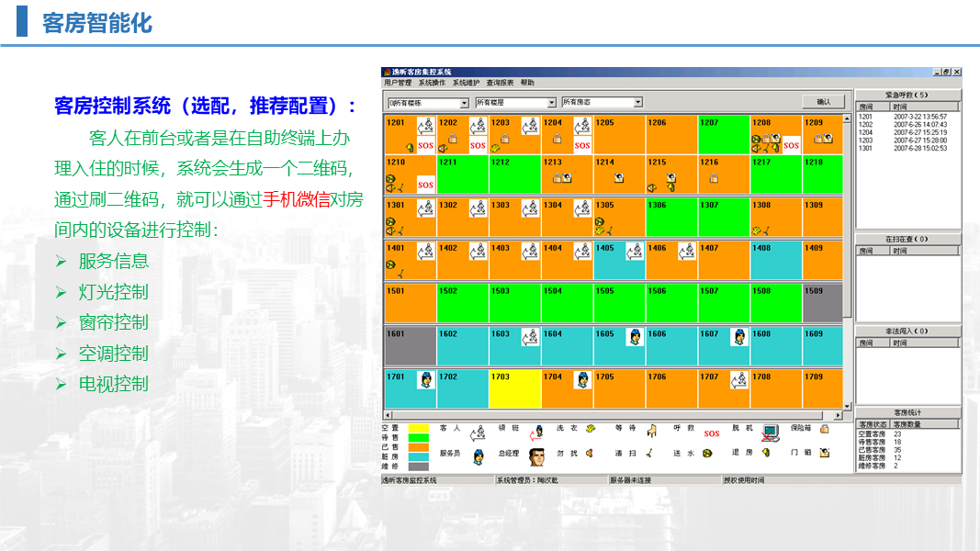This screenshot has height=551, width=980.
Task: Select the yellow vacant room 1703 tile
Action: pos(514,388)
